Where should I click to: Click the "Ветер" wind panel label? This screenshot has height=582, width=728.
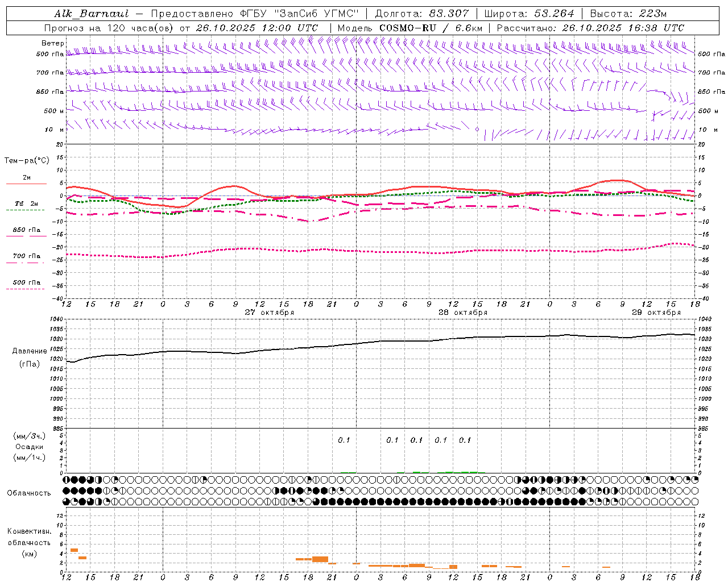53,43
